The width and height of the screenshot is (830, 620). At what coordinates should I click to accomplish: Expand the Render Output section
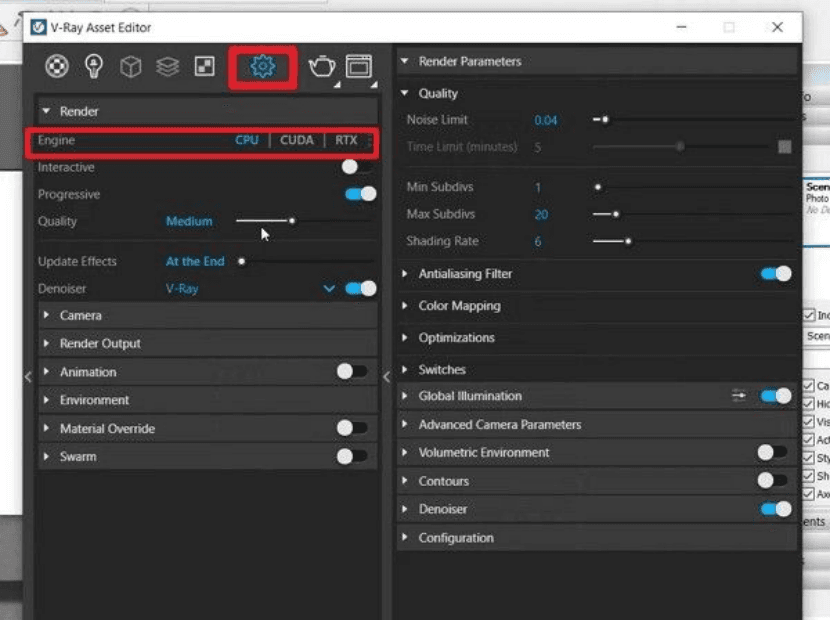click(x=46, y=343)
